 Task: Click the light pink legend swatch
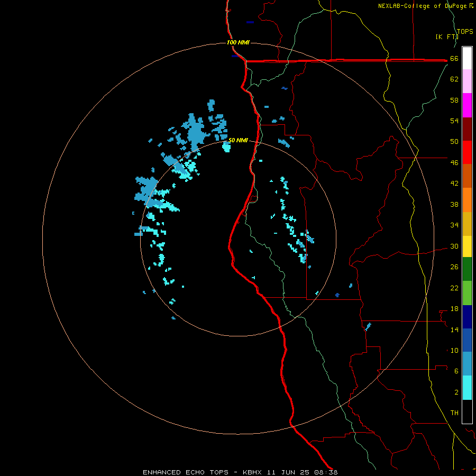[x=467, y=81]
